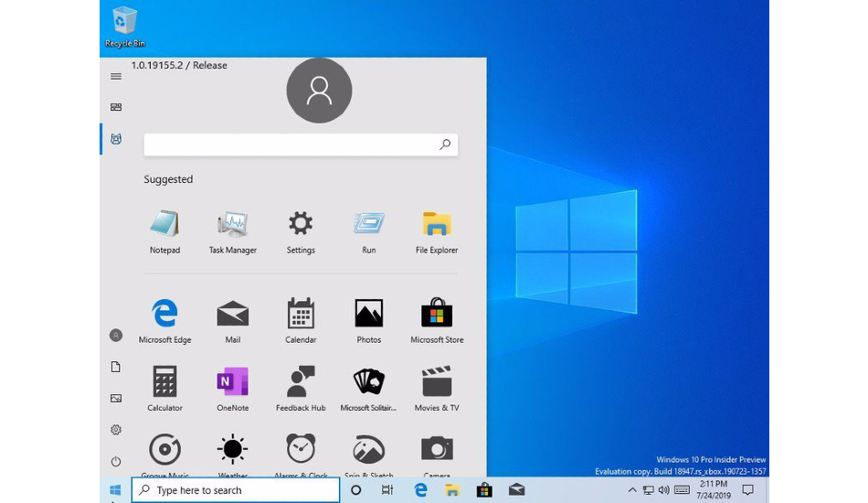Screen dimensions: 868x503
Task: Launch the Photos app
Action: (x=369, y=321)
